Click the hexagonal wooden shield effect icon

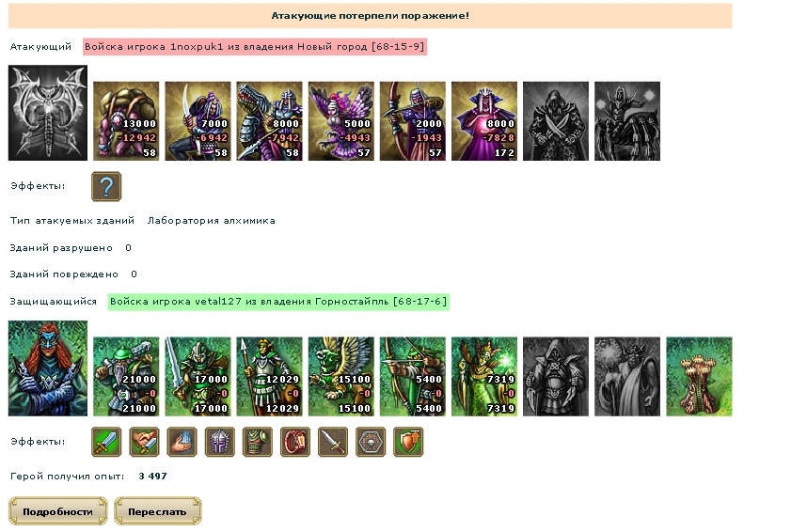(371, 442)
